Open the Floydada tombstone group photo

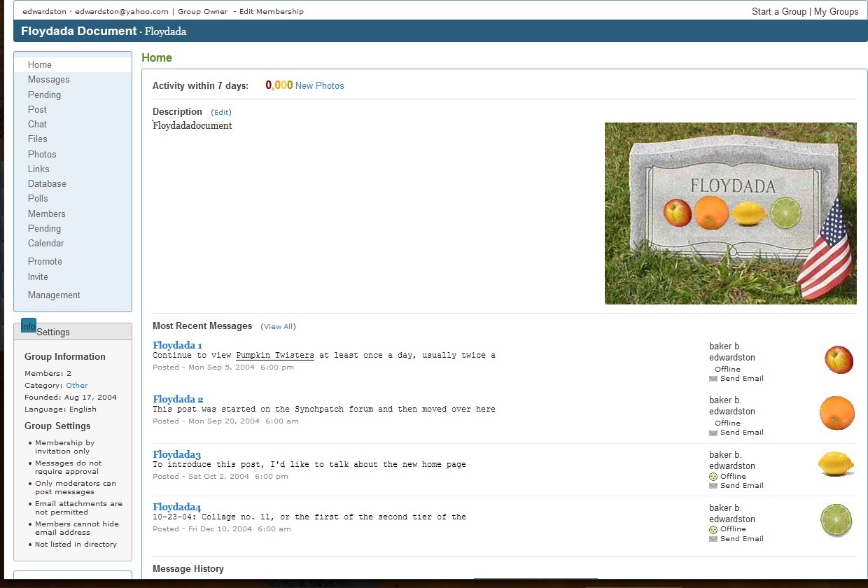coord(730,213)
